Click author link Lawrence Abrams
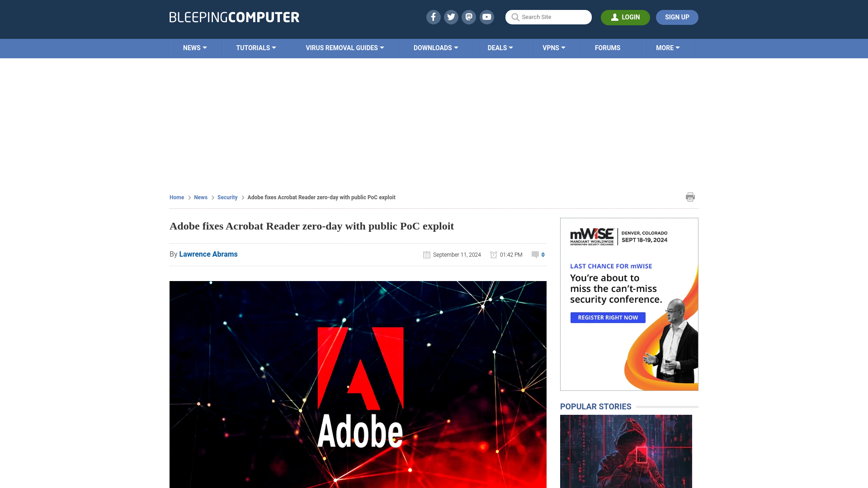 coord(208,254)
